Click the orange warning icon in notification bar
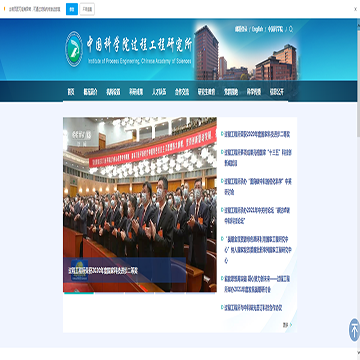360x360 pixels. [x=4, y=9]
